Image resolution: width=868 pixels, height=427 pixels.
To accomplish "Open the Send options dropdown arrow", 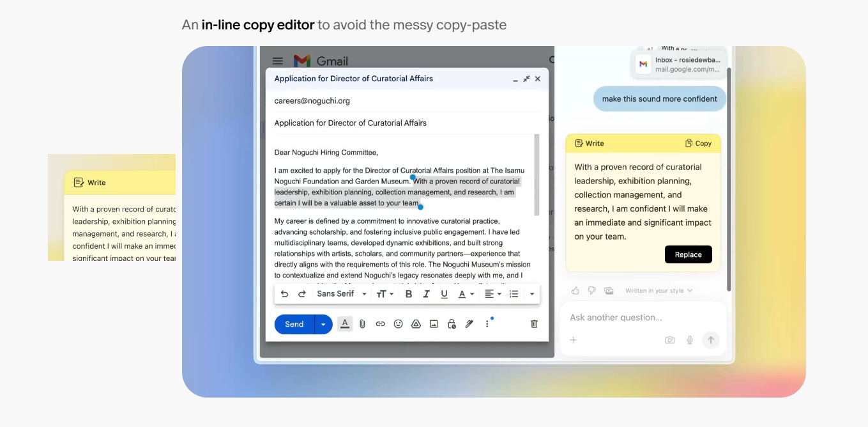I will click(x=323, y=324).
